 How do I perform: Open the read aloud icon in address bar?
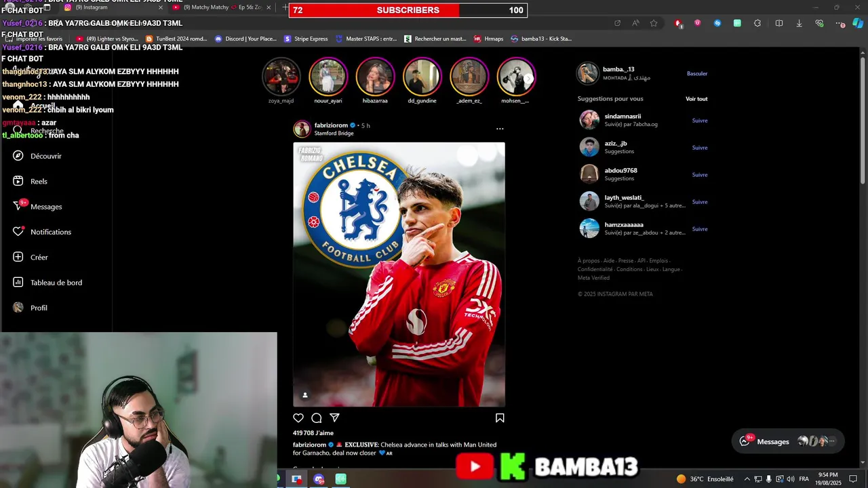tap(635, 23)
